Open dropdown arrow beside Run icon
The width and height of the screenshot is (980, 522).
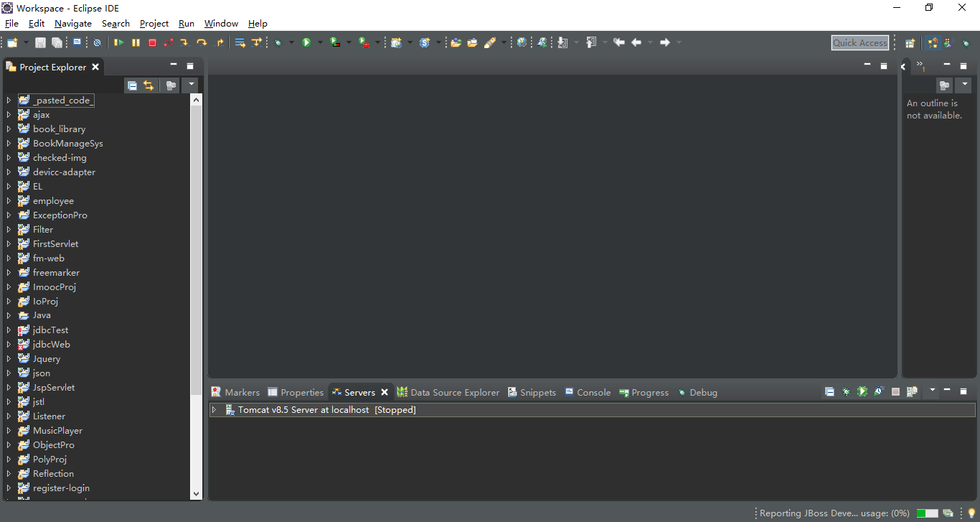320,43
